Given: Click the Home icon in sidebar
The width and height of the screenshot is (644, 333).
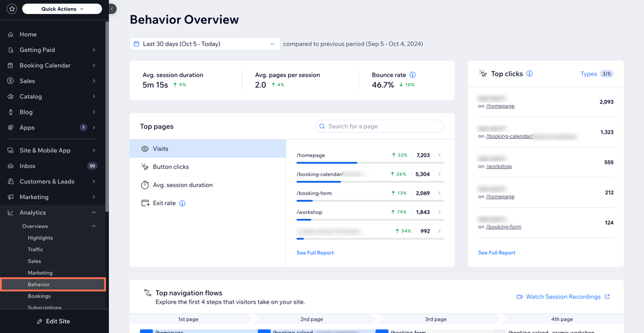Looking at the screenshot, I should [x=11, y=35].
